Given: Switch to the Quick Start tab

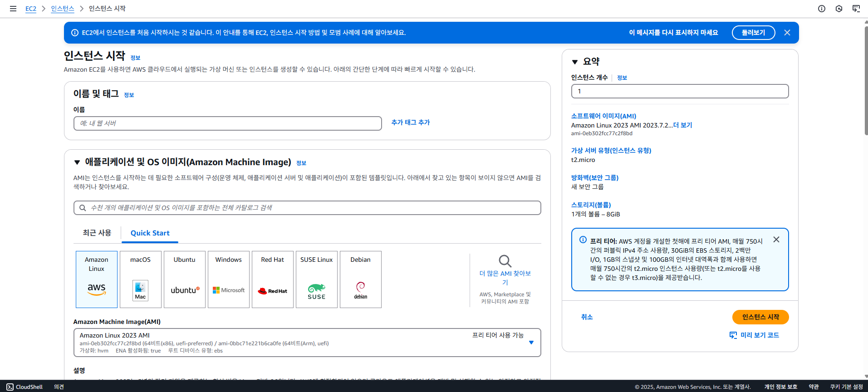Looking at the screenshot, I should coord(150,233).
